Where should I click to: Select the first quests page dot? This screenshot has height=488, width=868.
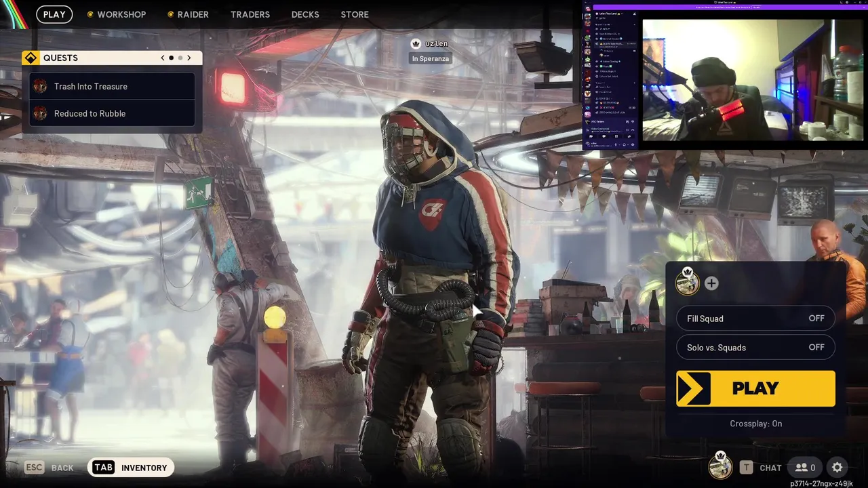(x=172, y=58)
